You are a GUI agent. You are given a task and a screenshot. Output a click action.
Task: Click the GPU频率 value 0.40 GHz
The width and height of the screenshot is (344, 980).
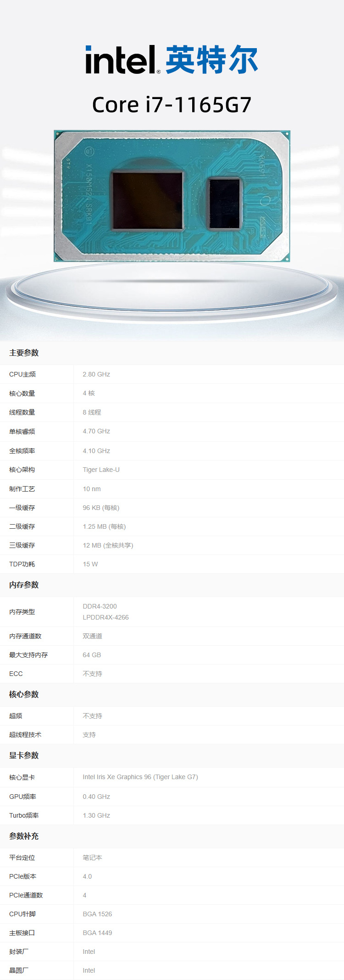coord(96,797)
